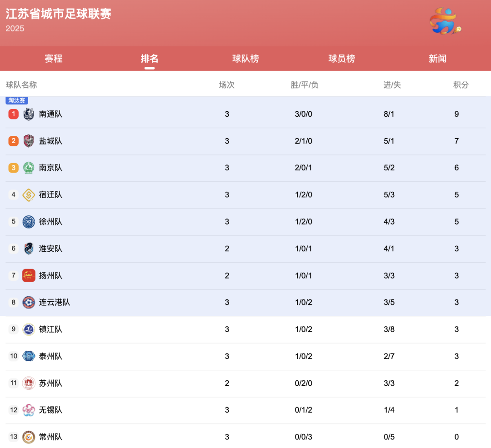
Task: Open the 镇江队 team name link
Action: [50, 329]
